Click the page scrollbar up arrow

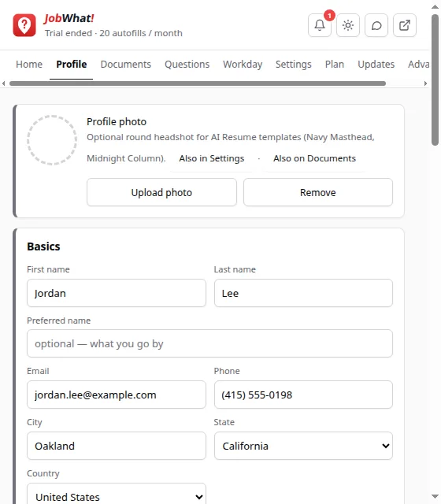point(435,6)
